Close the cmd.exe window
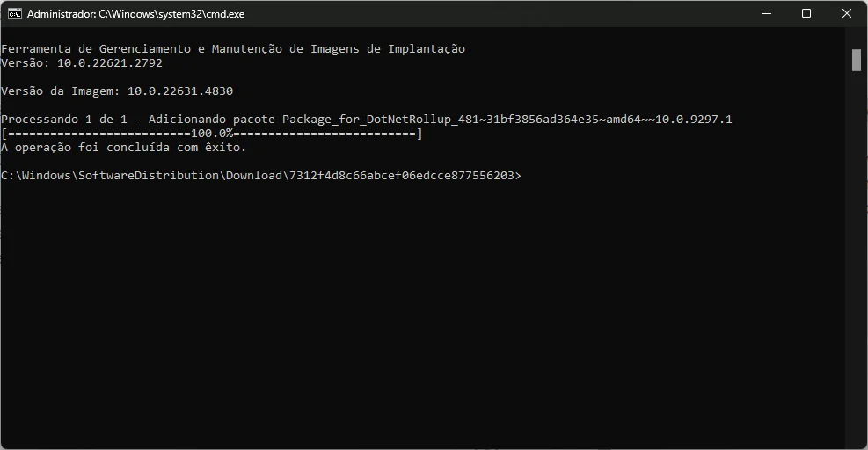The height and width of the screenshot is (450, 868). [847, 14]
